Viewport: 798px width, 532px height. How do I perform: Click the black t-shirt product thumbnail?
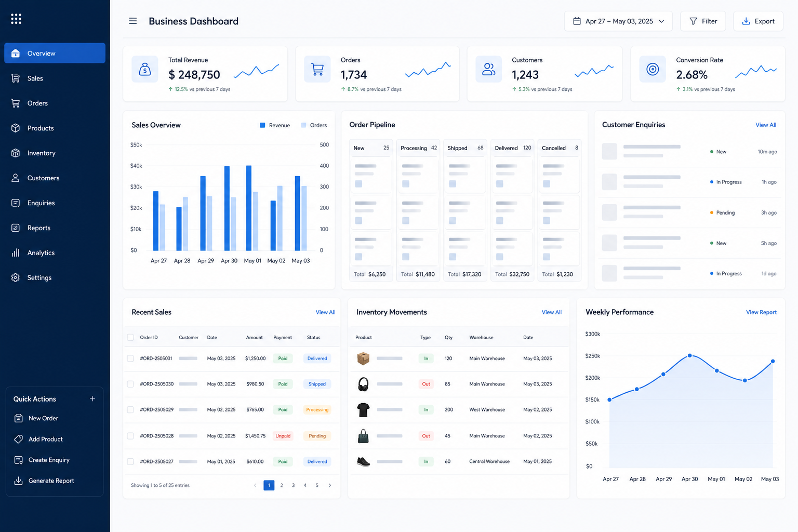coord(363,410)
